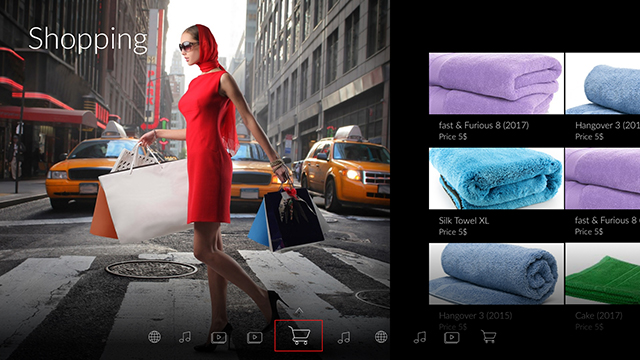The height and width of the screenshot is (360, 640).
Task: Open the purple towel thumbnail above 'fast & Furious 8'
Action: (496, 83)
